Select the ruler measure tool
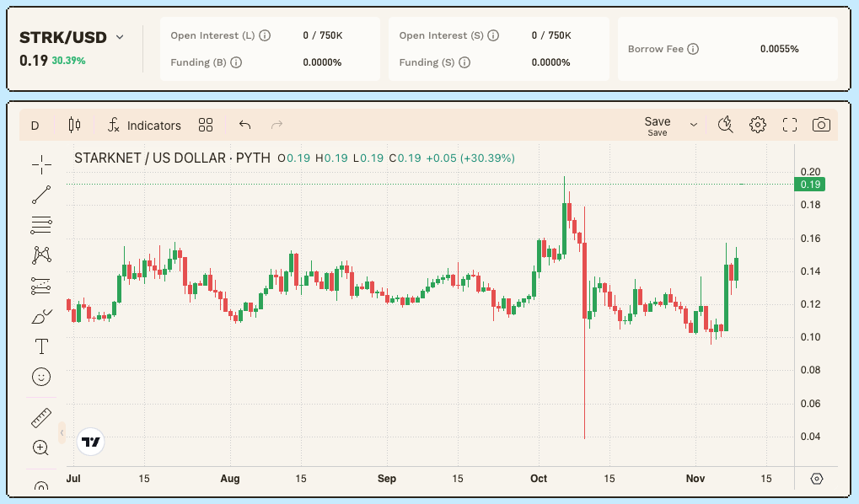Screen dimensions: 859x504 [41, 418]
